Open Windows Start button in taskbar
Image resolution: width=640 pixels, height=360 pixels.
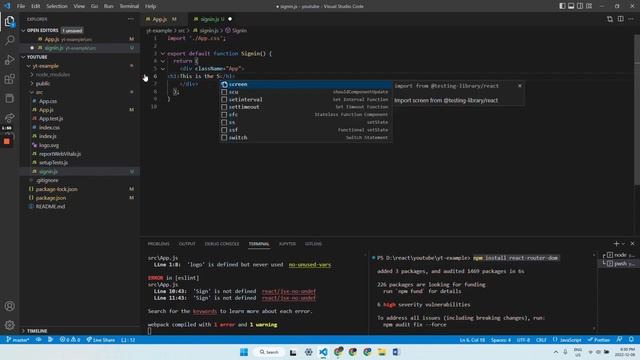tap(244, 352)
